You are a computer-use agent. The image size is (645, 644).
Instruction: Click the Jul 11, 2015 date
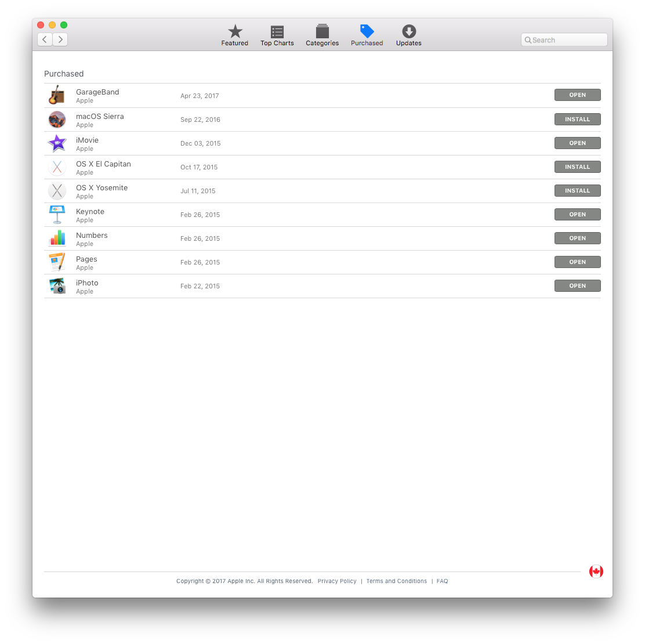tap(198, 191)
